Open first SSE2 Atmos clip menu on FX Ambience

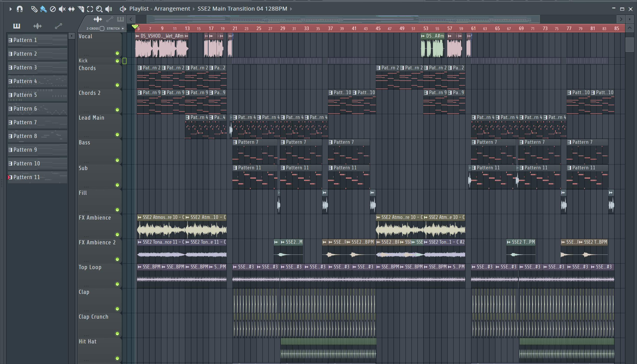[x=140, y=218]
